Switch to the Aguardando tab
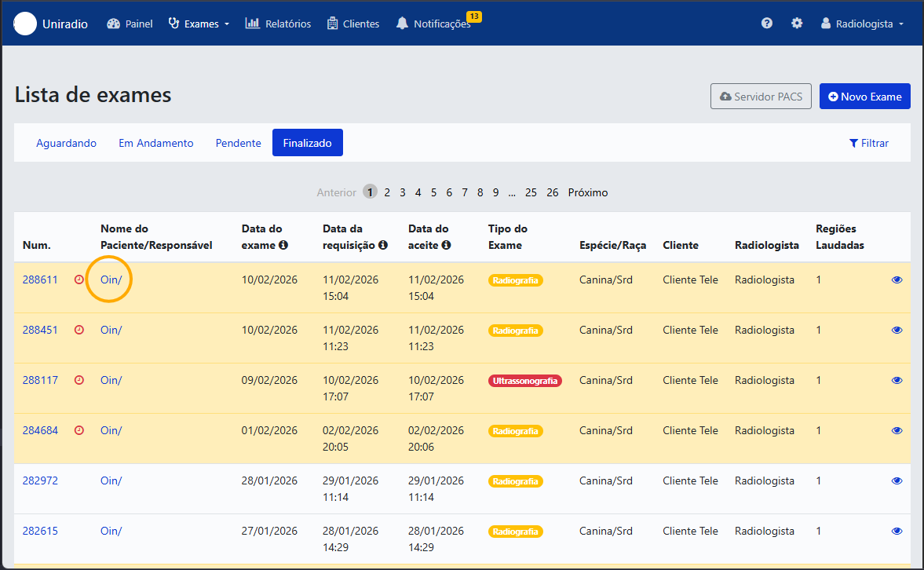 [x=66, y=143]
